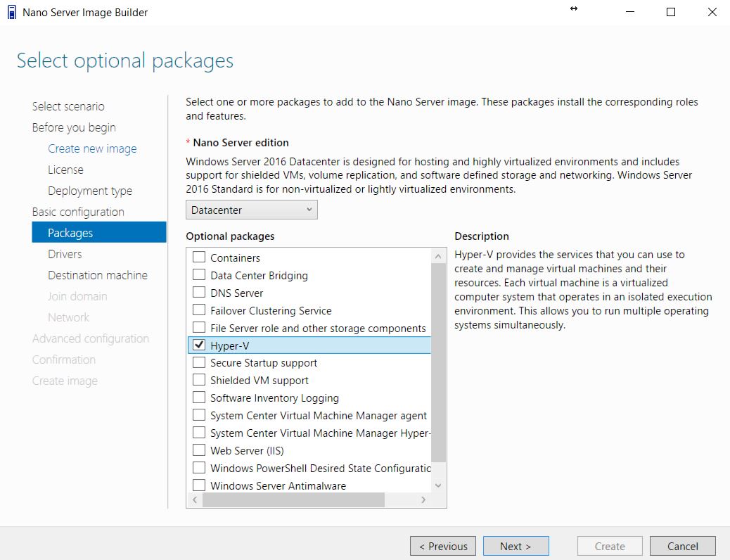Close the Nano Server Image Builder window

pyautogui.click(x=712, y=12)
